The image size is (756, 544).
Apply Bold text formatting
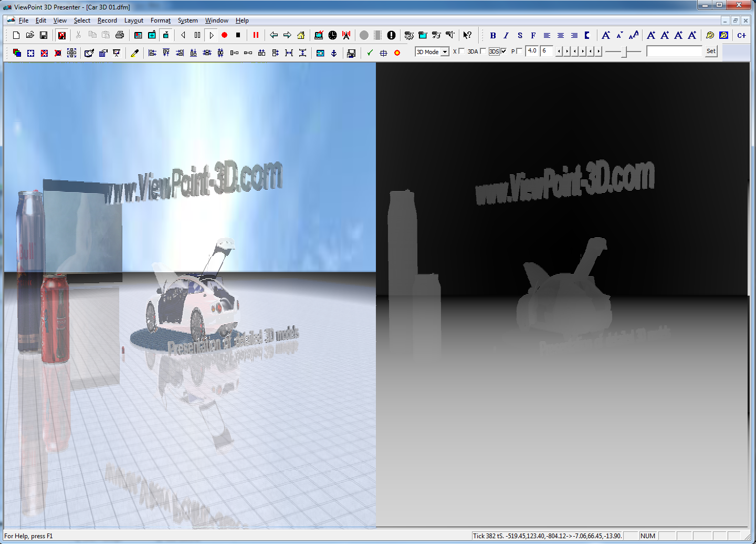pos(492,35)
